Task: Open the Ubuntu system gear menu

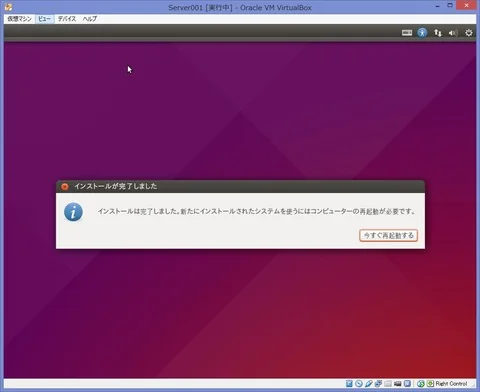Action: (x=469, y=33)
